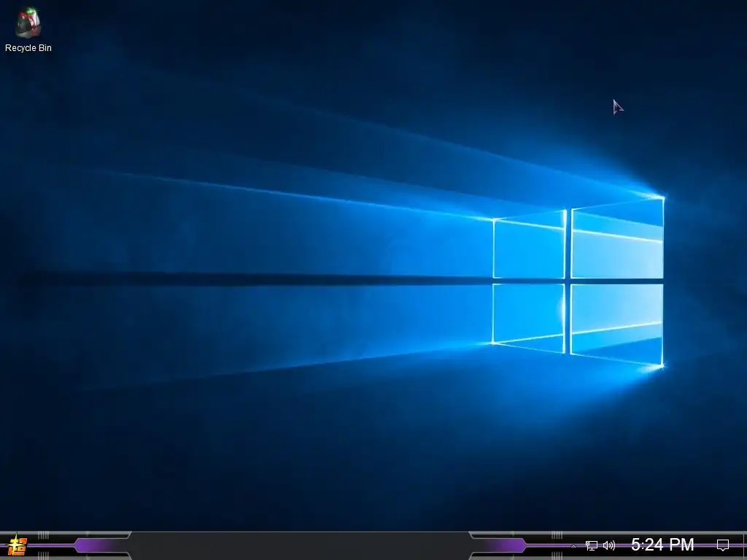Expand hidden system tray icons arrow

pyautogui.click(x=573, y=545)
